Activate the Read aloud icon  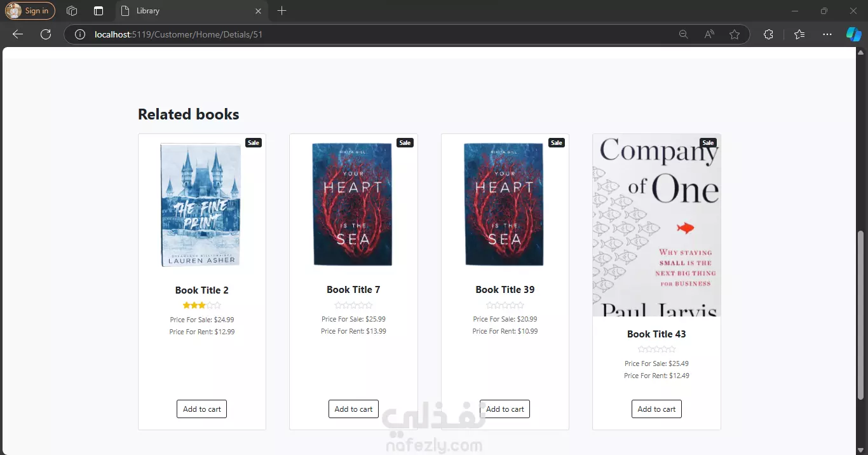(709, 34)
